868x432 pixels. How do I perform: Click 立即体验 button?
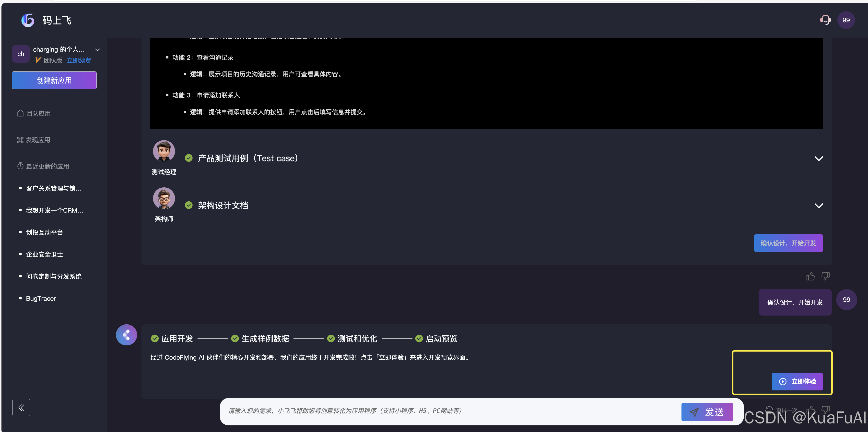[797, 381]
